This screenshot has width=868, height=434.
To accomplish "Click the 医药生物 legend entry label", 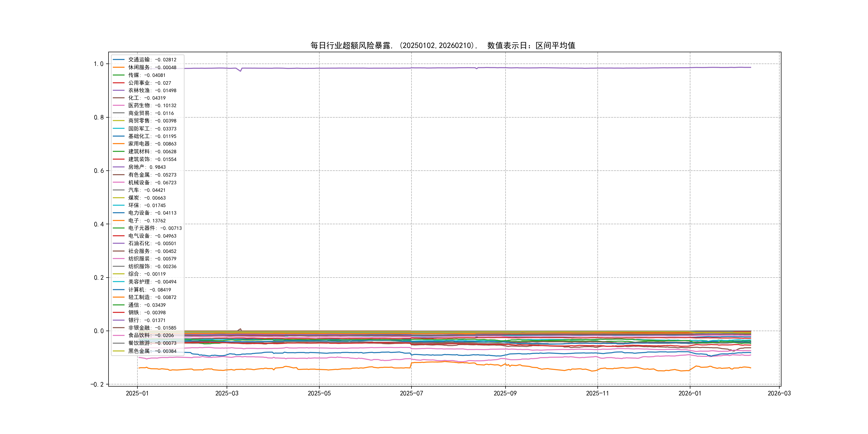I will pyautogui.click(x=152, y=106).
